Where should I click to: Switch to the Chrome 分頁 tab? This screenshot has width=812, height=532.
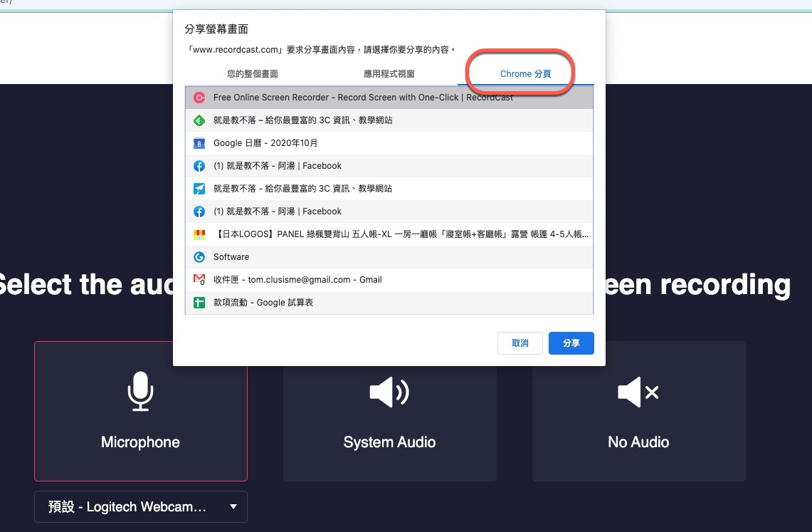point(525,73)
